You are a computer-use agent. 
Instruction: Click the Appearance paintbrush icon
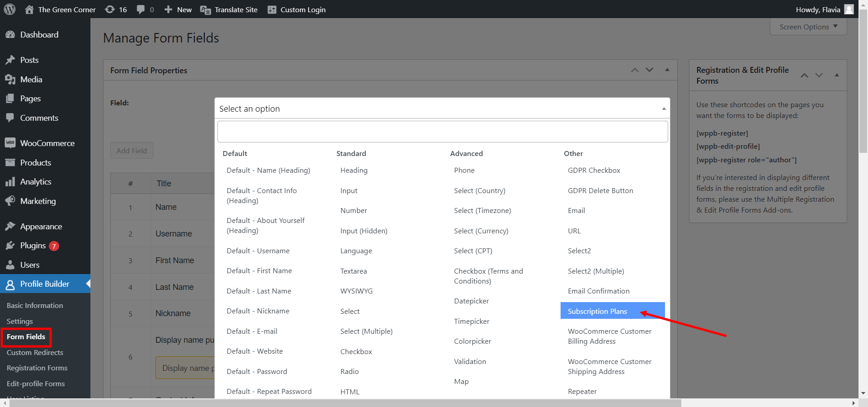pos(10,226)
